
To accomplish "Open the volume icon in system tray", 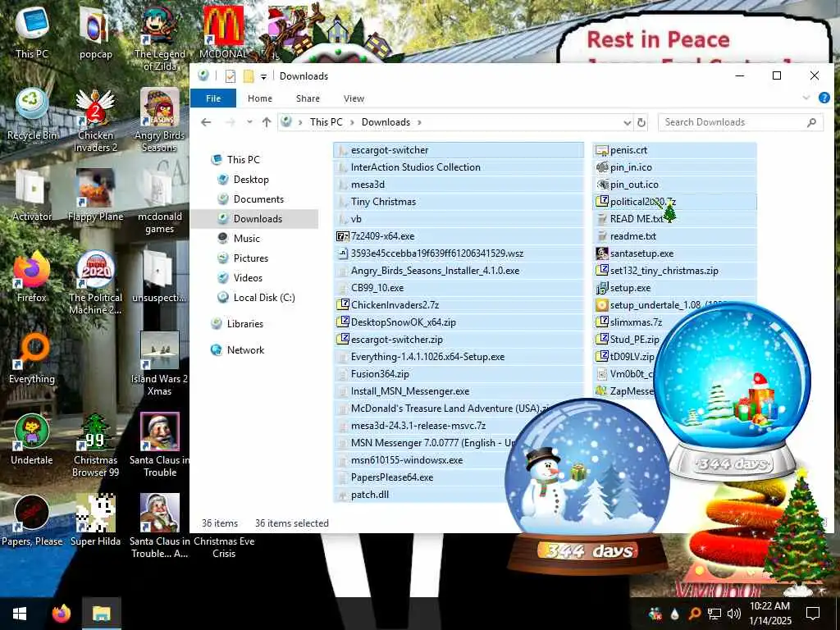I will coord(734,614).
